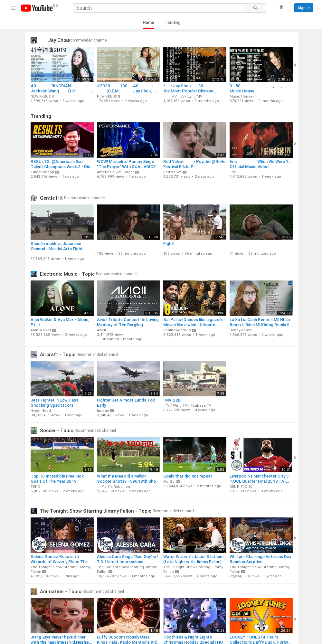This screenshot has width=322, height=644.
Task: Open Animation topic avatar icon
Action: pyautogui.click(x=34, y=592)
